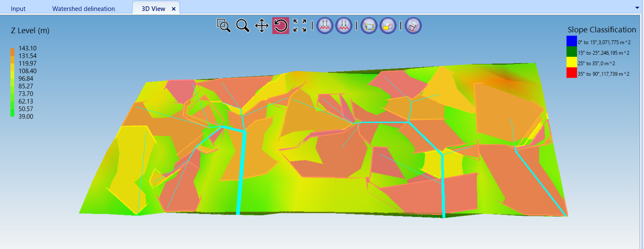Decrease vertical exaggeration with down-arrows icon
The height and width of the screenshot is (249, 644).
(344, 26)
